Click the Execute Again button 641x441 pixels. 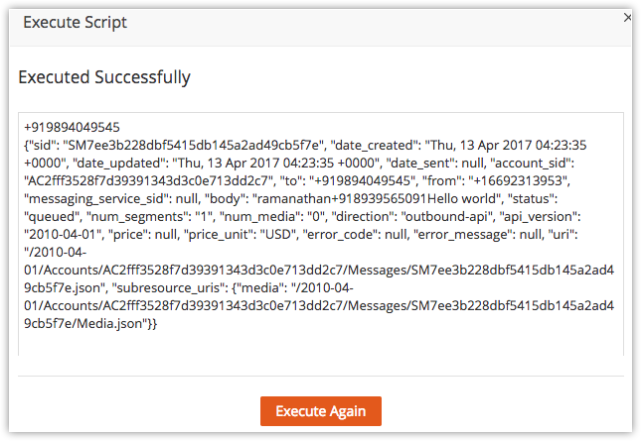tap(320, 411)
